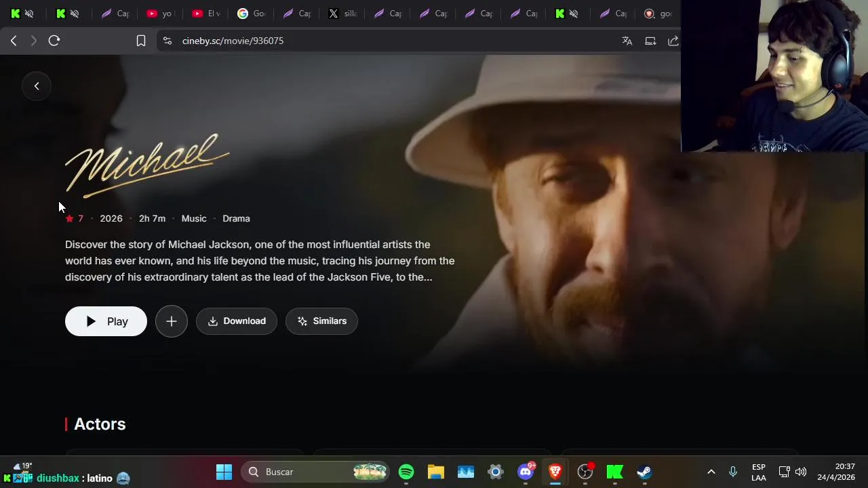Open the Settings gear app in the taskbar
The image size is (868, 488).
[496, 472]
